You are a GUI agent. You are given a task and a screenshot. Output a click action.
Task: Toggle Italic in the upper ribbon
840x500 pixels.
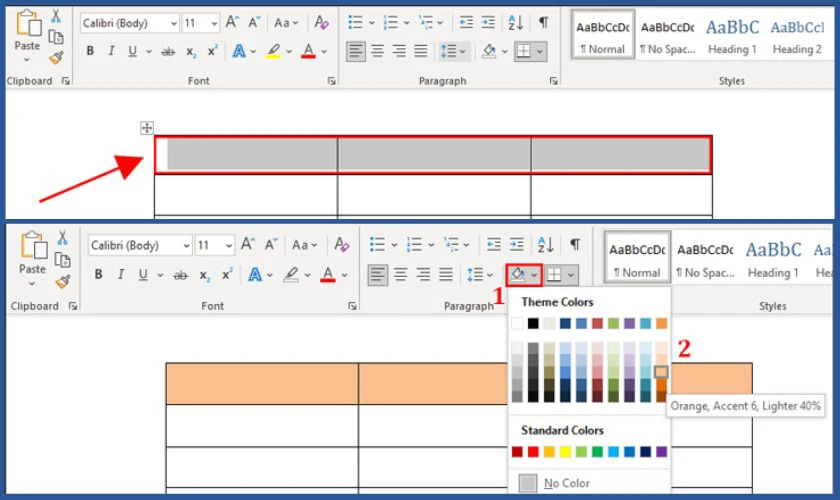tap(111, 51)
